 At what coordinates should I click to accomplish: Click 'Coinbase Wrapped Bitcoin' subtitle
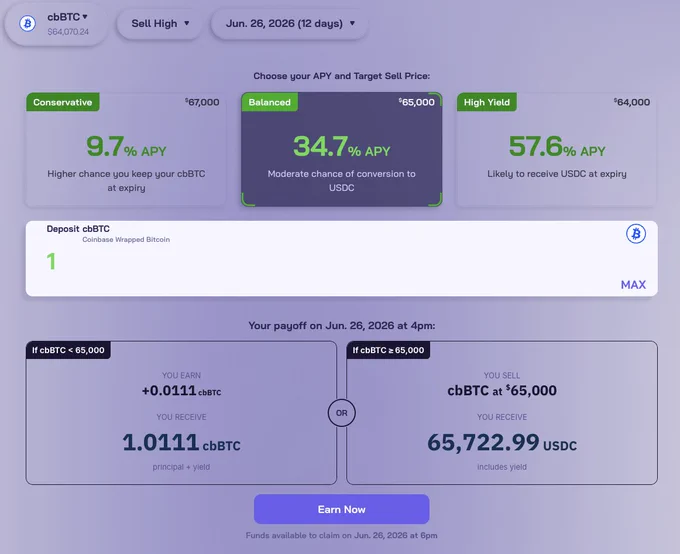(x=126, y=239)
